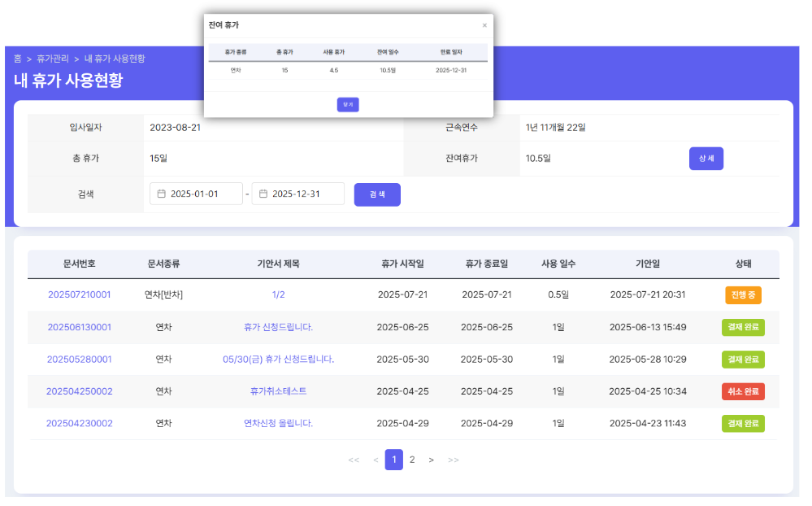Open the 휴가취소테스트 draft title

click(278, 391)
